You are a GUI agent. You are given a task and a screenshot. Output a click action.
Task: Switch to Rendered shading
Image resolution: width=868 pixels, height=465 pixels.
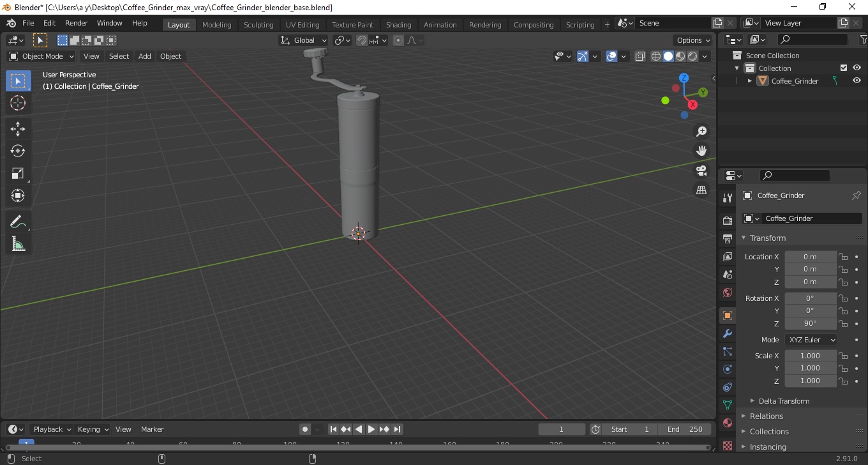[x=692, y=56]
